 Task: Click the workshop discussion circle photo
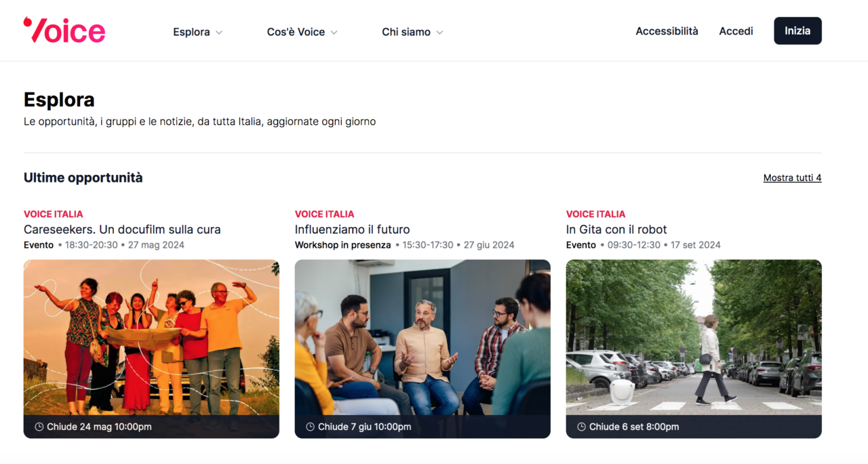(422, 337)
